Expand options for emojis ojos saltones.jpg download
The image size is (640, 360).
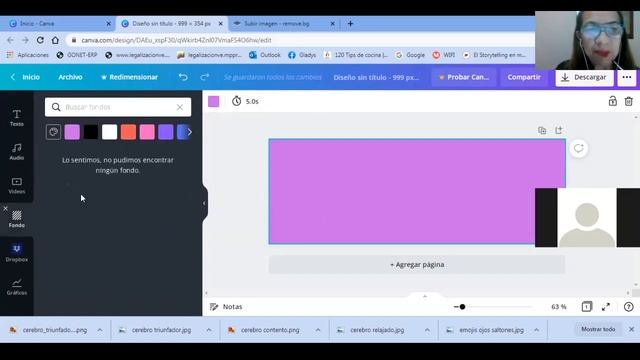(x=536, y=330)
